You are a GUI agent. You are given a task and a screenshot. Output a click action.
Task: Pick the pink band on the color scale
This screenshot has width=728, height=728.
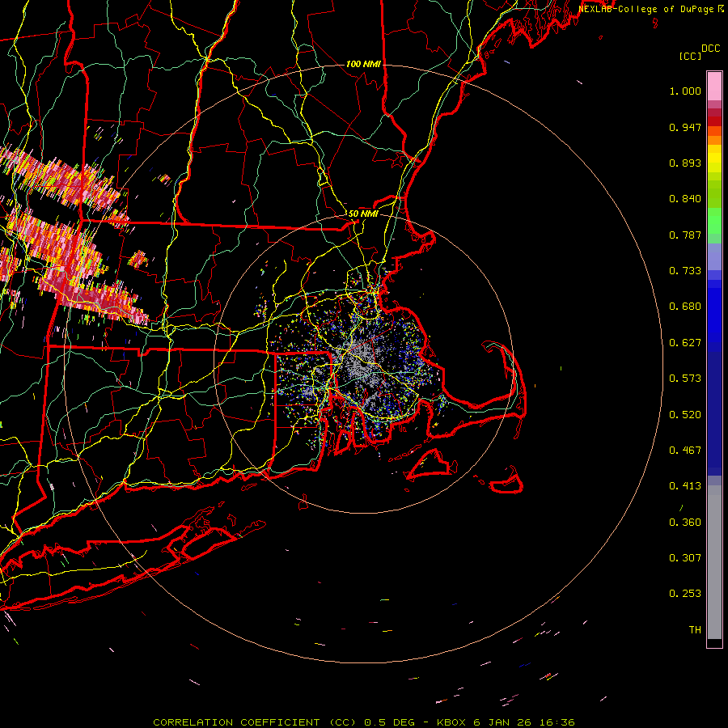point(714,87)
